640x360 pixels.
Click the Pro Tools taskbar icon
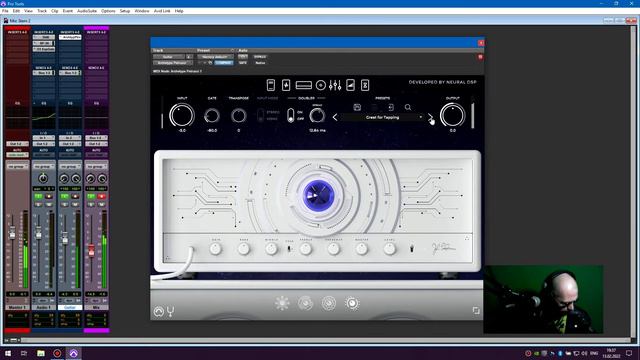click(73, 353)
